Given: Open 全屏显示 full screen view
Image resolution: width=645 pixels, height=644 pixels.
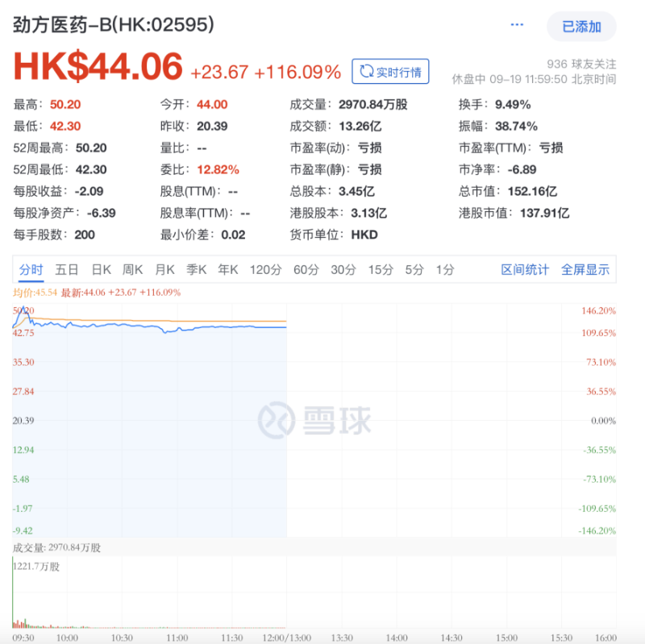Looking at the screenshot, I should (585, 270).
